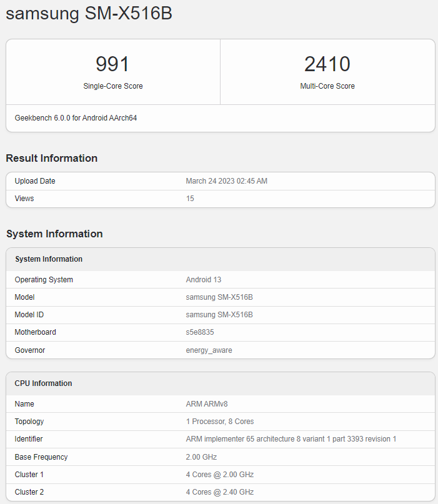Click the Upload Date label

pos(35,181)
